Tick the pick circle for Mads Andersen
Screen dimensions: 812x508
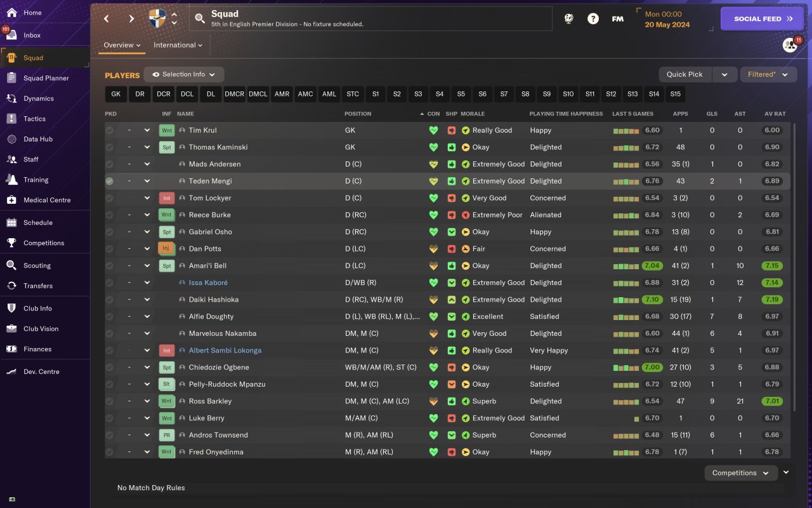(110, 164)
